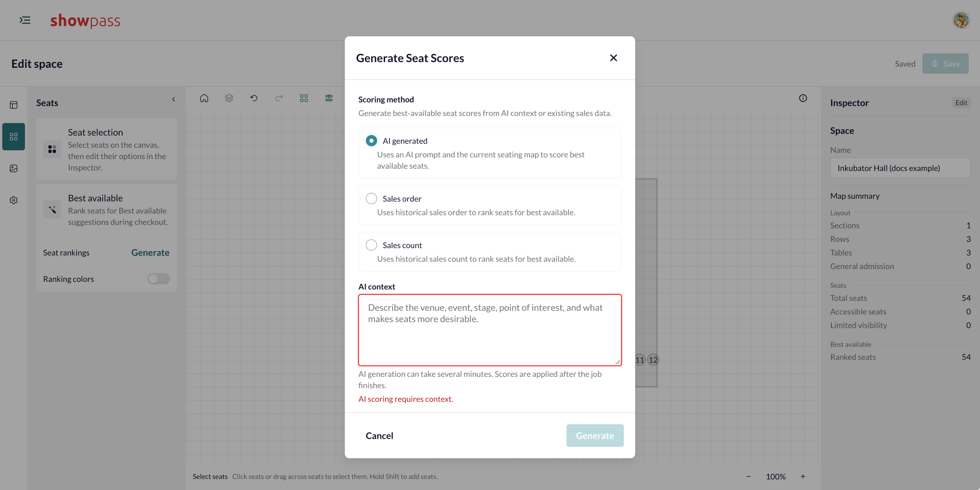980x490 pixels.
Task: Click the layers icon in canvas toolbar
Action: (229, 98)
